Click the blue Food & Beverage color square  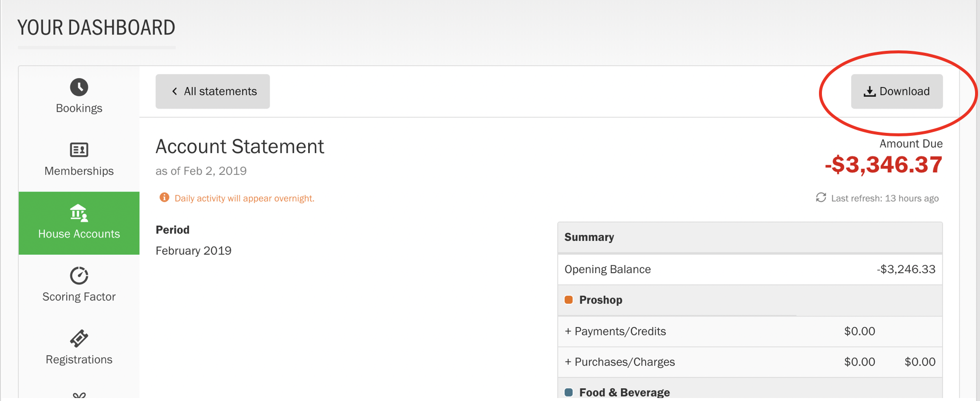569,392
